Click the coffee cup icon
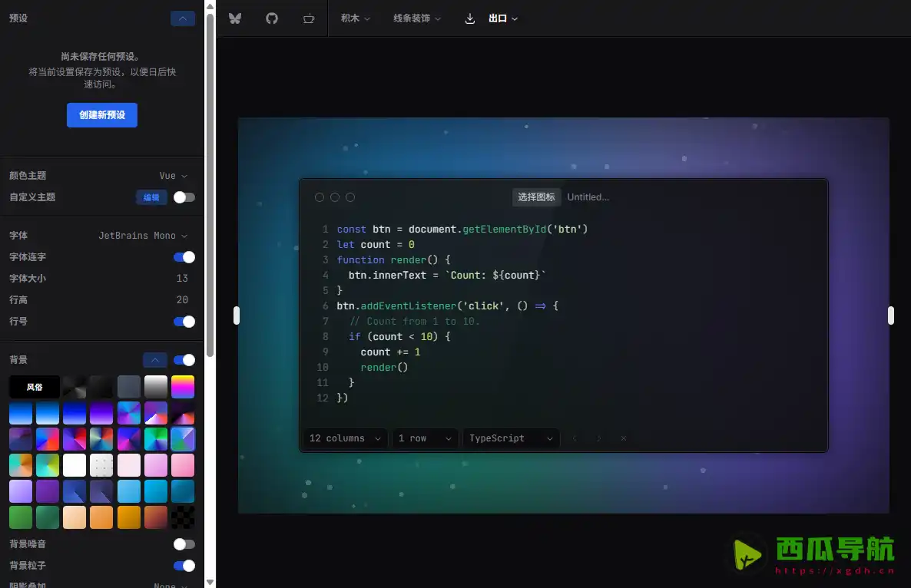The height and width of the screenshot is (588, 911). click(309, 18)
